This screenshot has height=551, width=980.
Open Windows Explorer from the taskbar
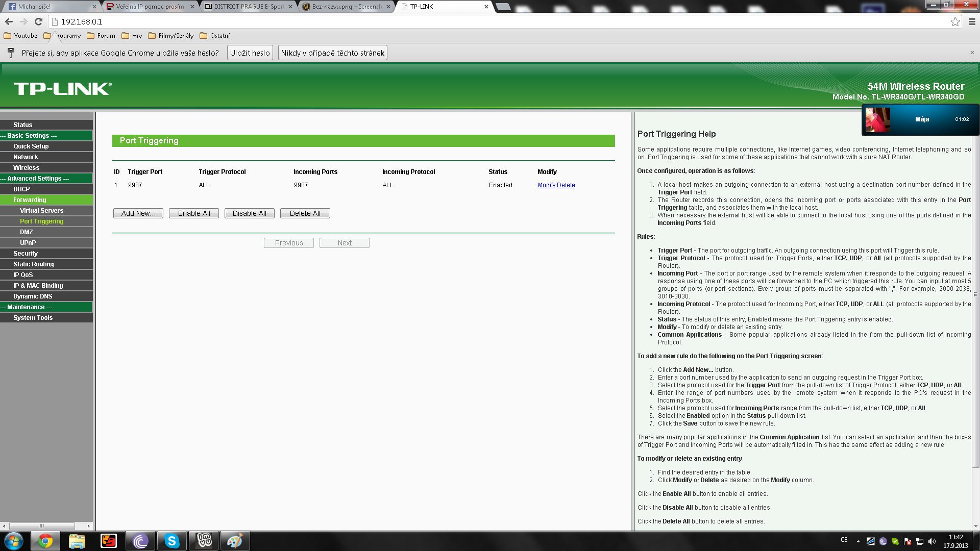tap(77, 541)
